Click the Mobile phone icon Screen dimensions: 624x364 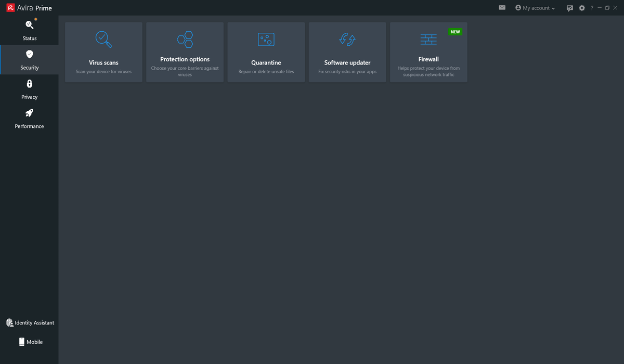click(22, 342)
